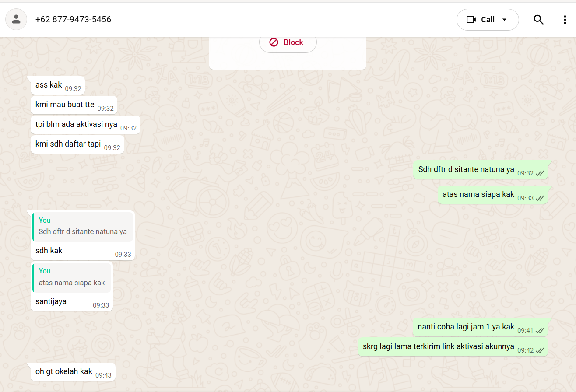576x392 pixels.
Task: Click the Block contact button
Action: pos(288,42)
